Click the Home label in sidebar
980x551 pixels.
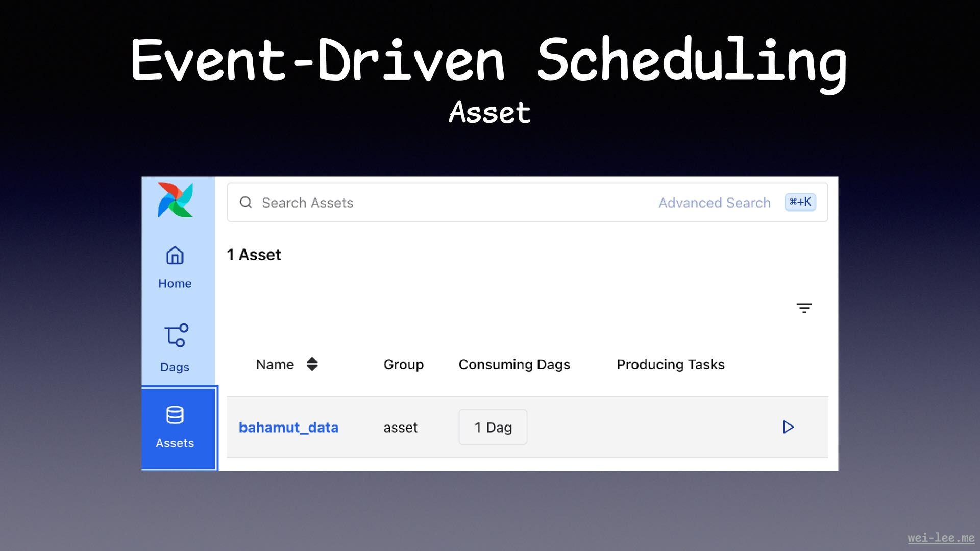pos(175,283)
